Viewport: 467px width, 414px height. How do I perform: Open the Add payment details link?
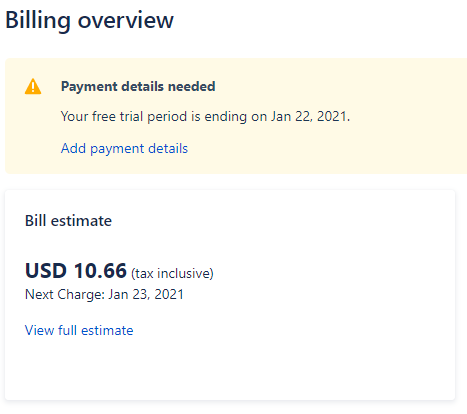(124, 149)
